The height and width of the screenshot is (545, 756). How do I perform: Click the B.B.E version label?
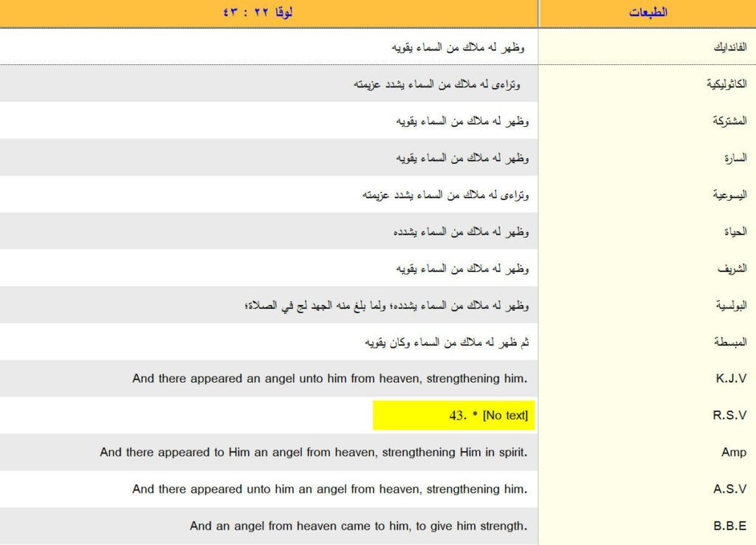click(x=730, y=526)
